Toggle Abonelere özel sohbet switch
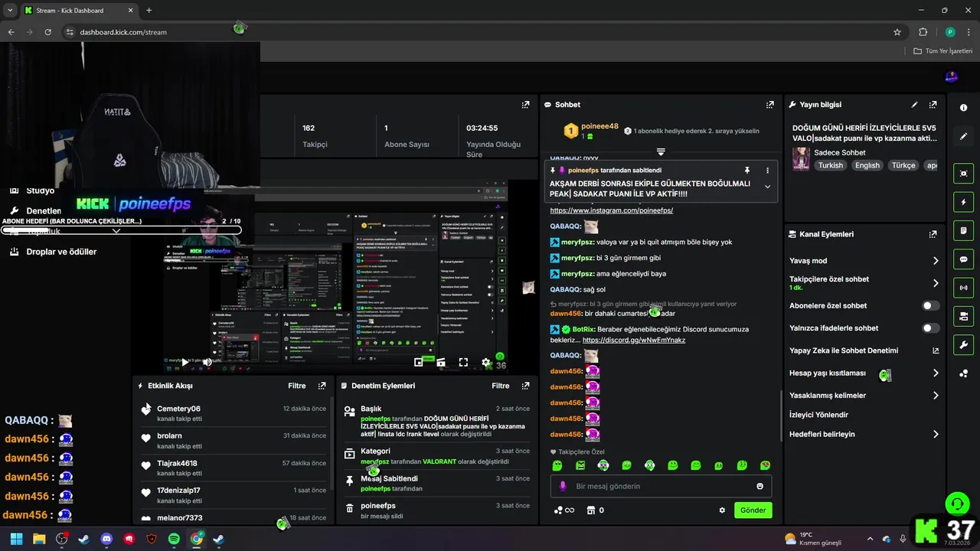This screenshot has width=980, height=551. click(930, 305)
